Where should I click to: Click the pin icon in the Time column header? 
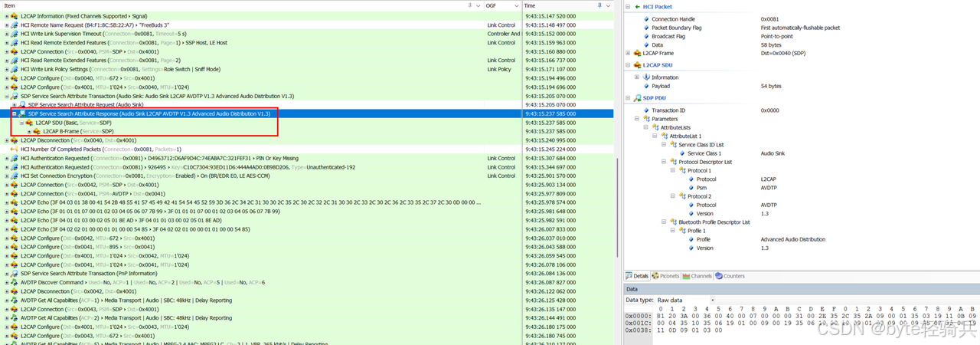[x=599, y=5]
